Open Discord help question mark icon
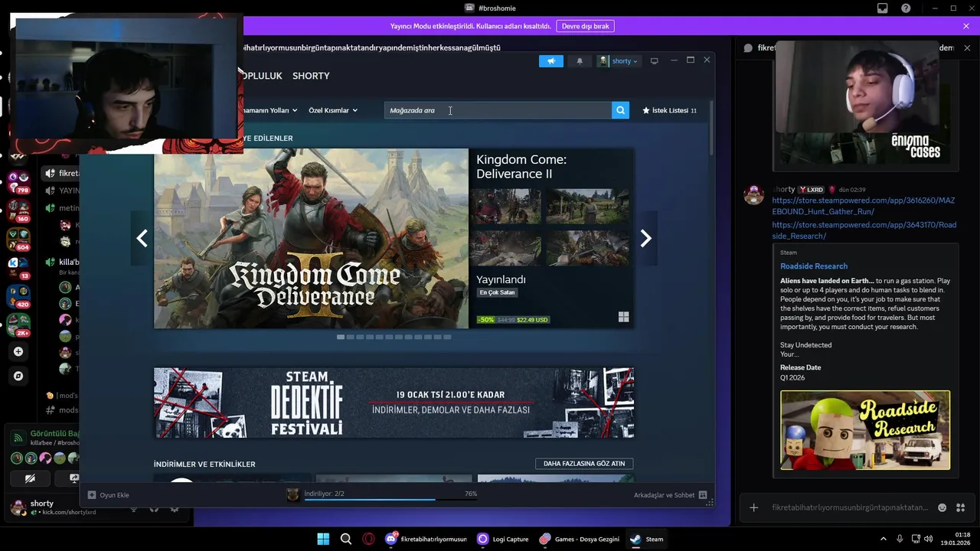This screenshot has height=551, width=980. tap(906, 8)
